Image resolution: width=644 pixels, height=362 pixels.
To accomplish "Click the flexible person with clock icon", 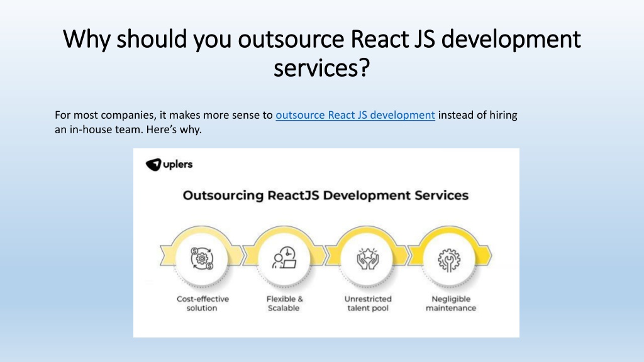I will coord(284,258).
